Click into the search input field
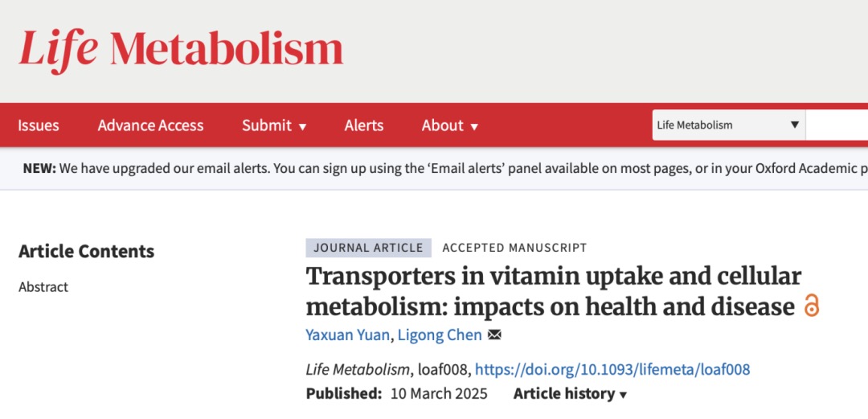 pos(836,125)
